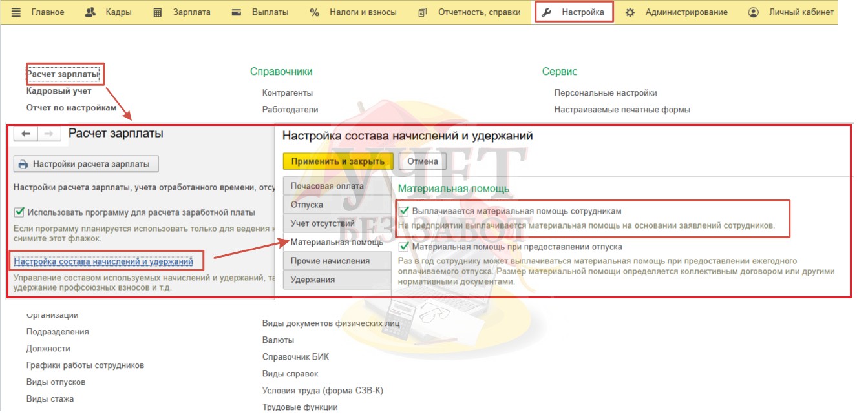
Task: Open Личный кабинет user section
Action: coord(790,12)
